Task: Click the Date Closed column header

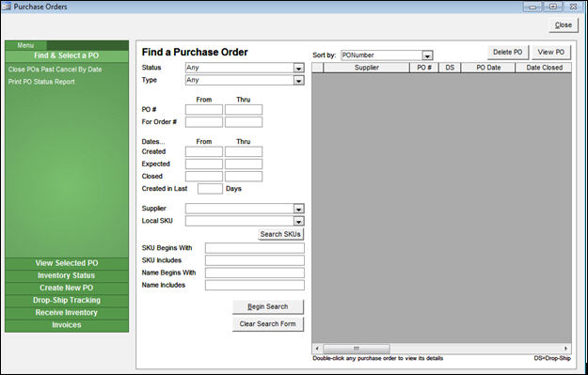Action: pyautogui.click(x=544, y=68)
